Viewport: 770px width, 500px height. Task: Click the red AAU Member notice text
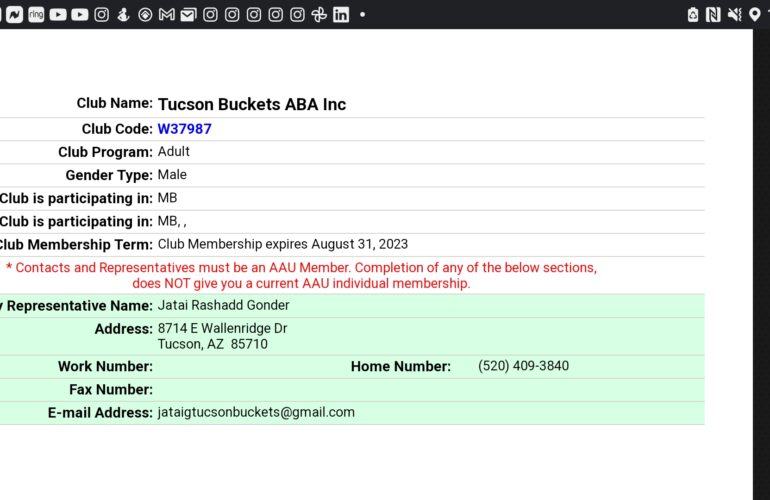tap(301, 276)
